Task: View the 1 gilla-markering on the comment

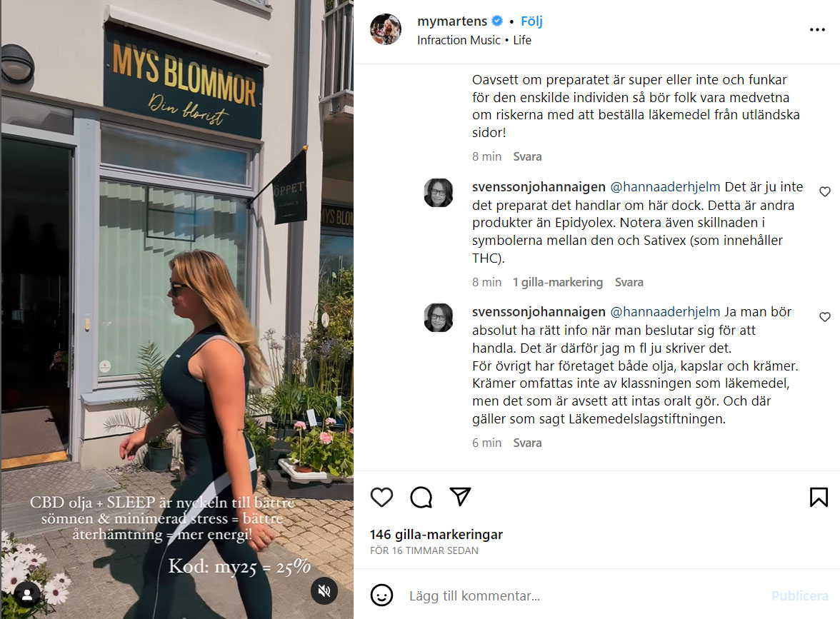Action: click(558, 282)
